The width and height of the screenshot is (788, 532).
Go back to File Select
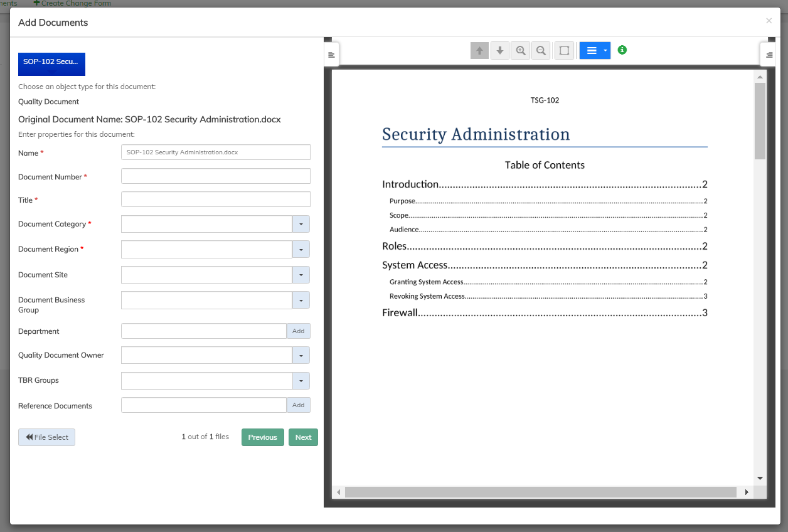tap(46, 437)
